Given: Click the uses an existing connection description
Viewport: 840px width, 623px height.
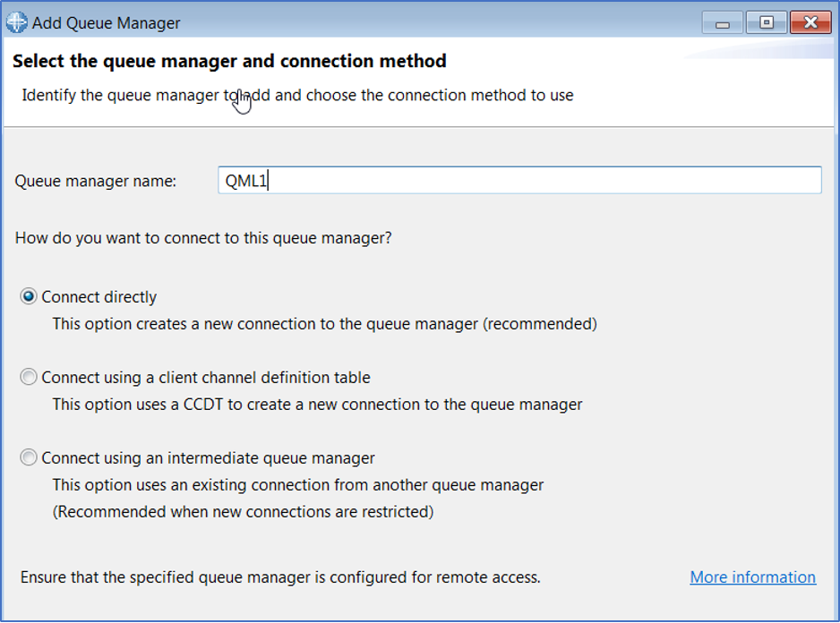Looking at the screenshot, I should 297,485.
